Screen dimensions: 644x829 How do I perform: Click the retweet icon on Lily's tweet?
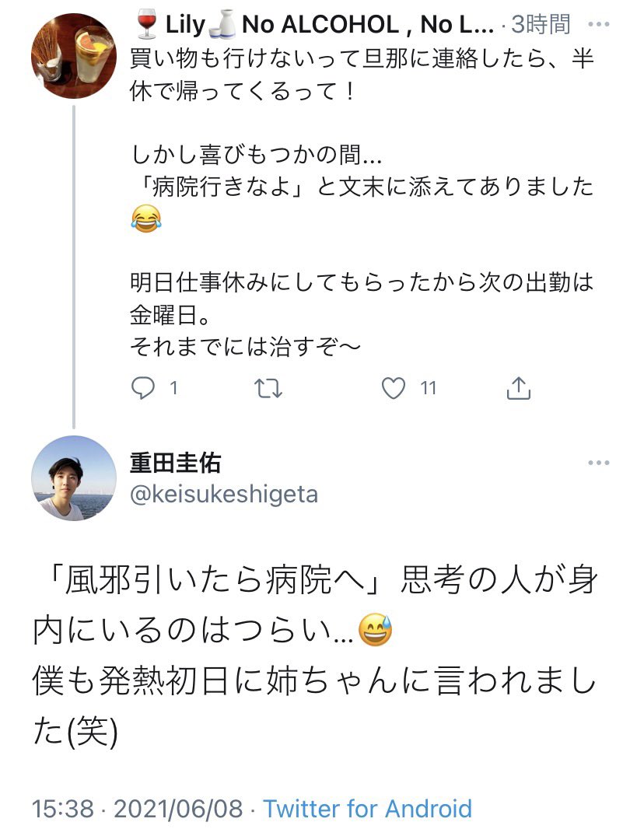point(268,387)
